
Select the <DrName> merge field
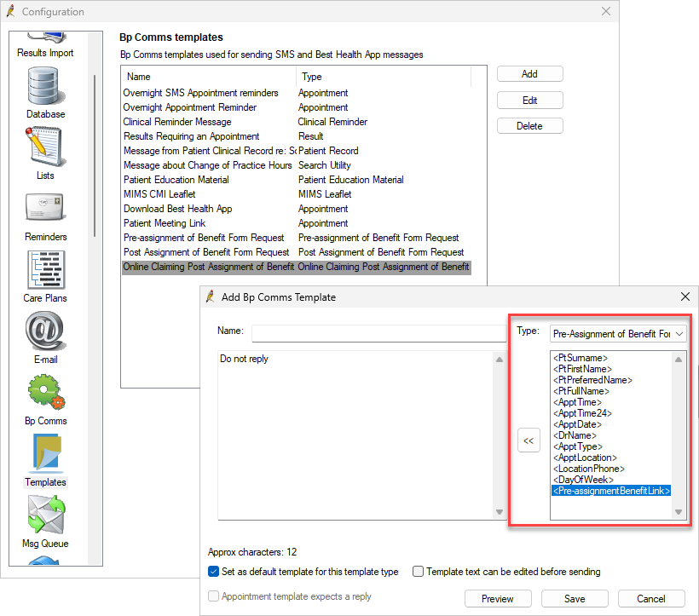575,435
